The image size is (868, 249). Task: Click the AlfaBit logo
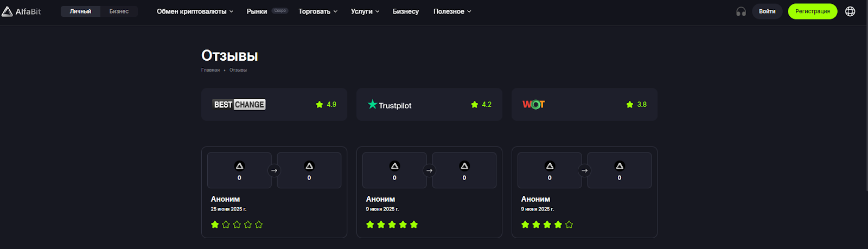point(21,11)
